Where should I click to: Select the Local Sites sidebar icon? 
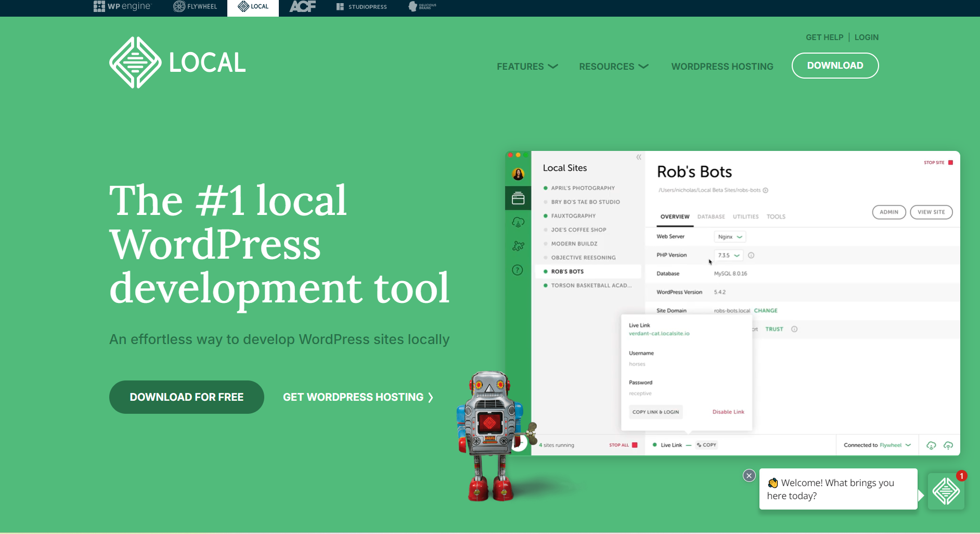click(x=518, y=198)
